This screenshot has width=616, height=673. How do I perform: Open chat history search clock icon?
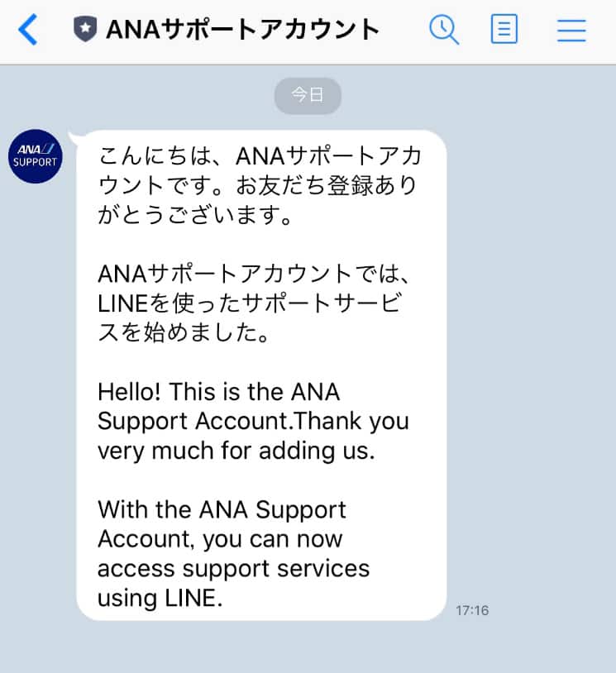(x=444, y=29)
